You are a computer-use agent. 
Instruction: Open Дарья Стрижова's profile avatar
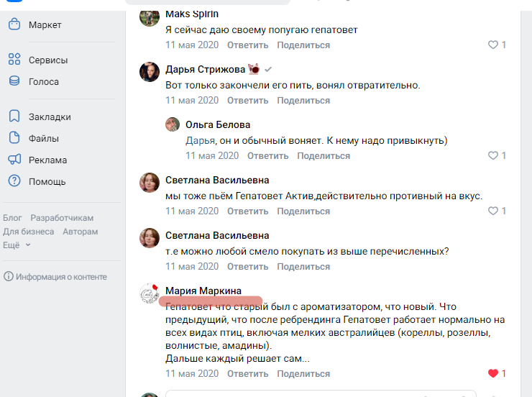pyautogui.click(x=150, y=72)
